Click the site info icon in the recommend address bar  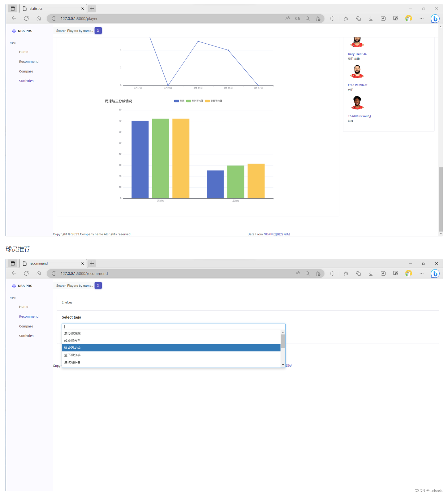pos(54,273)
